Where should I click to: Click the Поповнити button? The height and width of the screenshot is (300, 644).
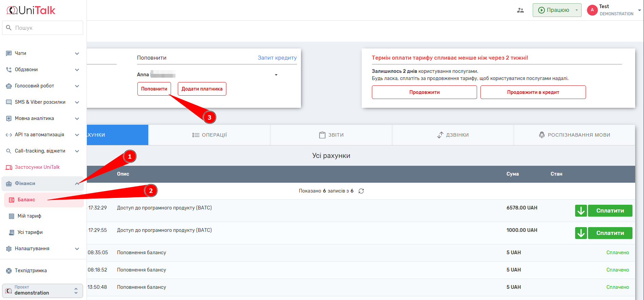pos(154,89)
